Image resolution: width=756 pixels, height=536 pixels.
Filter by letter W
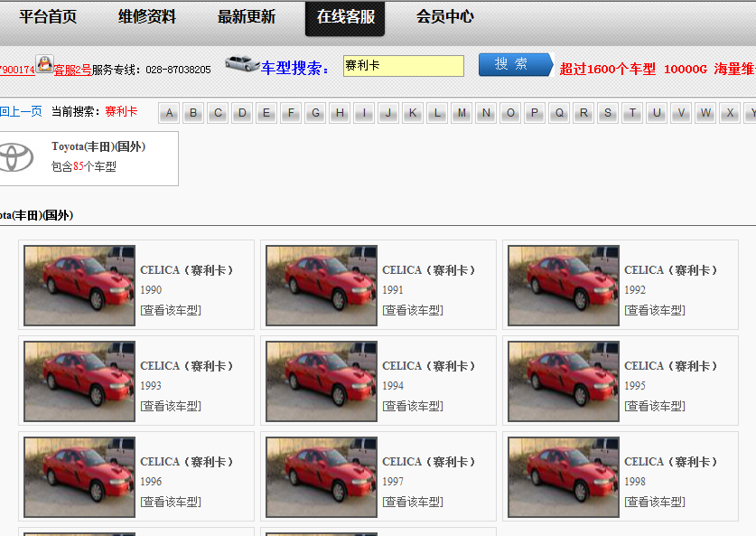pyautogui.click(x=705, y=113)
